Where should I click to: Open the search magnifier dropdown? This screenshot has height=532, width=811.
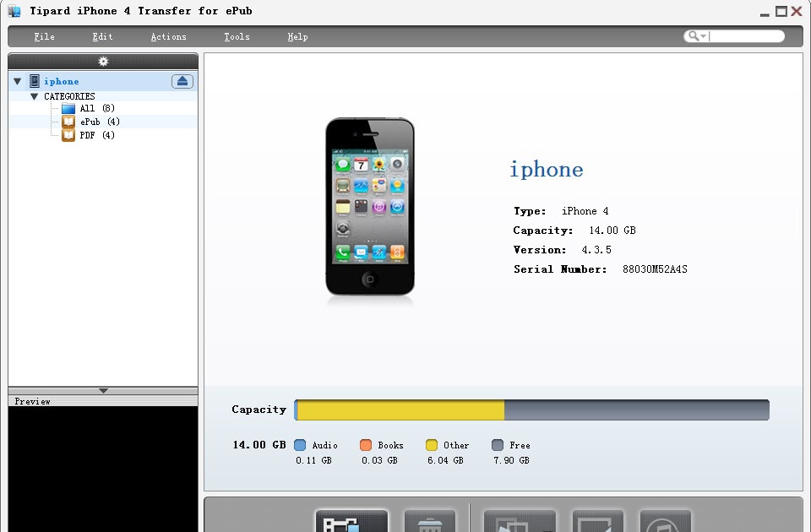pos(697,35)
